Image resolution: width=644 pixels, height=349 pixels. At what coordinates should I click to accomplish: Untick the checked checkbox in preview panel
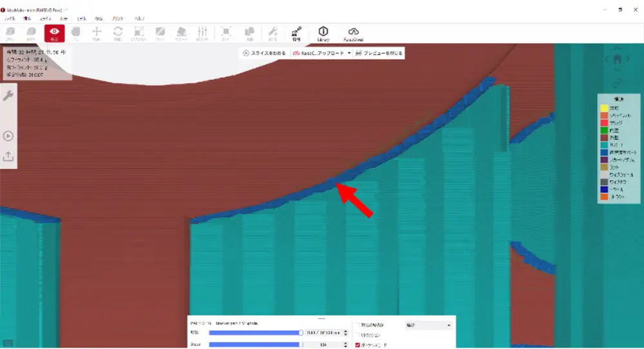[x=358, y=345]
